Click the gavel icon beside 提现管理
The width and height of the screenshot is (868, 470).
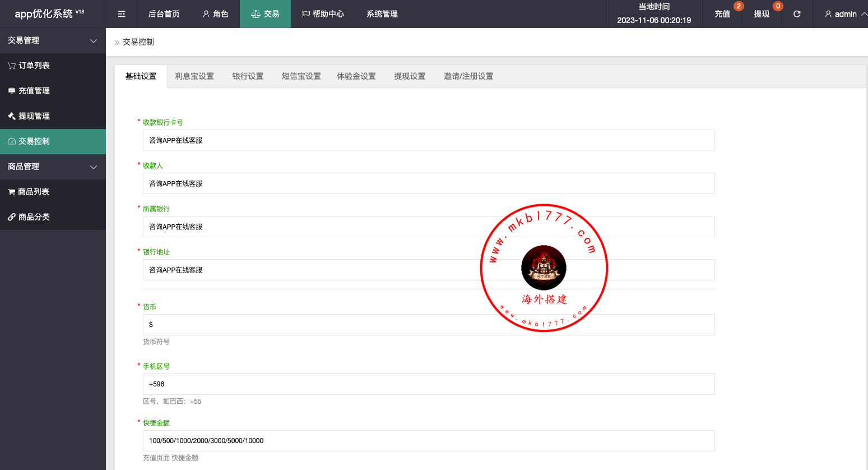pyautogui.click(x=12, y=116)
